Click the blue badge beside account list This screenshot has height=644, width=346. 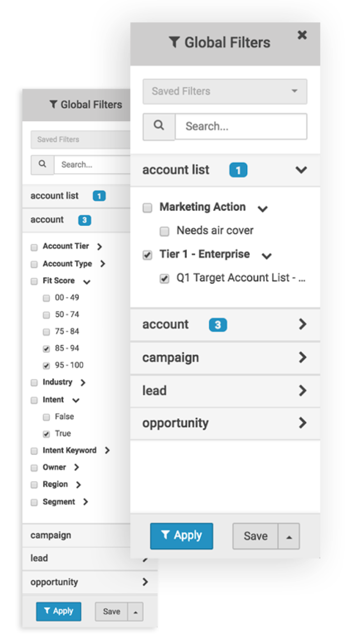[x=238, y=170]
